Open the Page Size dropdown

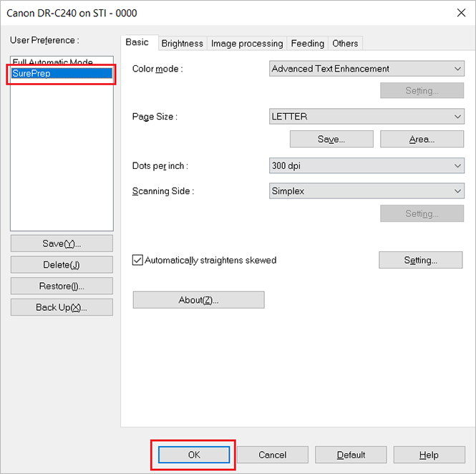tap(366, 117)
